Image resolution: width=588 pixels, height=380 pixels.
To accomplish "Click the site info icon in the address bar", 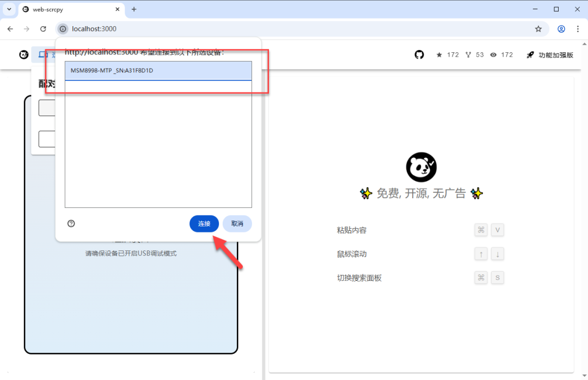I will 63,29.
